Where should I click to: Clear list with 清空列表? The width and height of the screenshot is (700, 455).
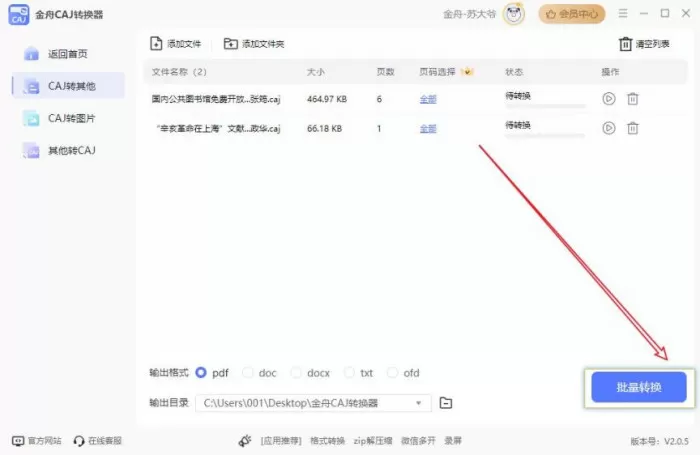644,44
